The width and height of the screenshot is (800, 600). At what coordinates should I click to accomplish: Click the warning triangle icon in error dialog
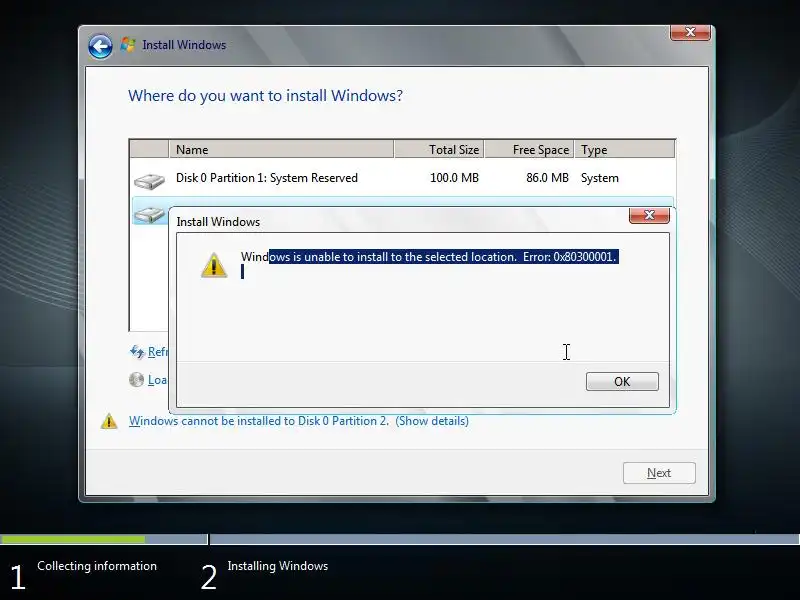click(x=214, y=265)
